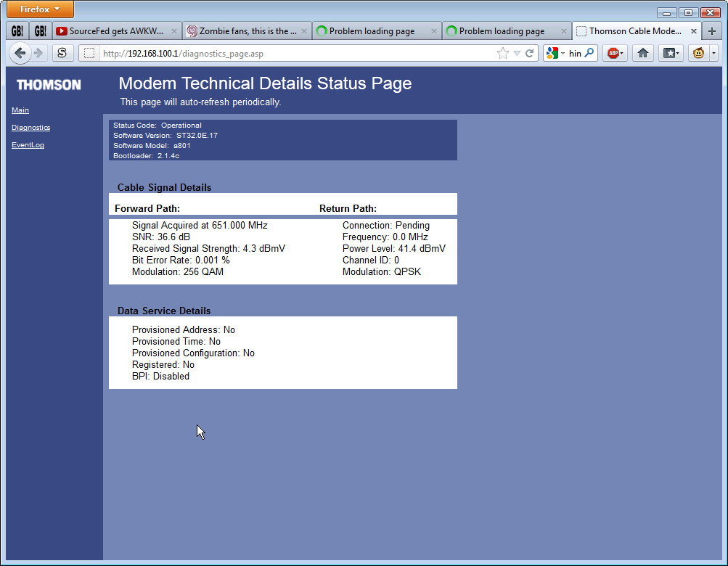Click the Bit Error Rate: 0.001 % line
Viewport: 728px width, 566px height.
181,260
